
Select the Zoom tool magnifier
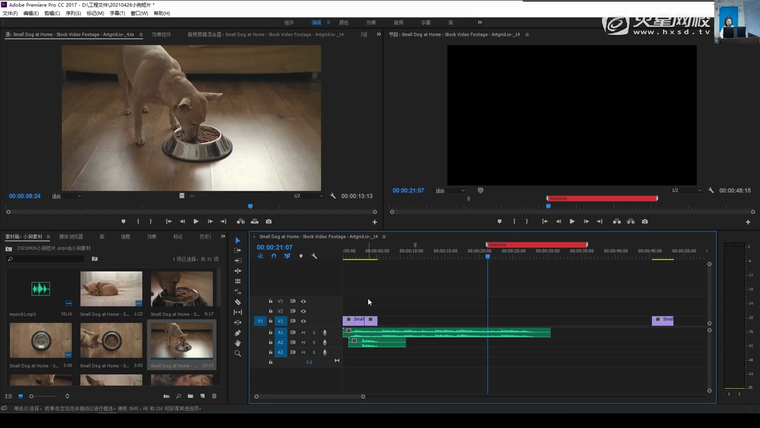[238, 353]
